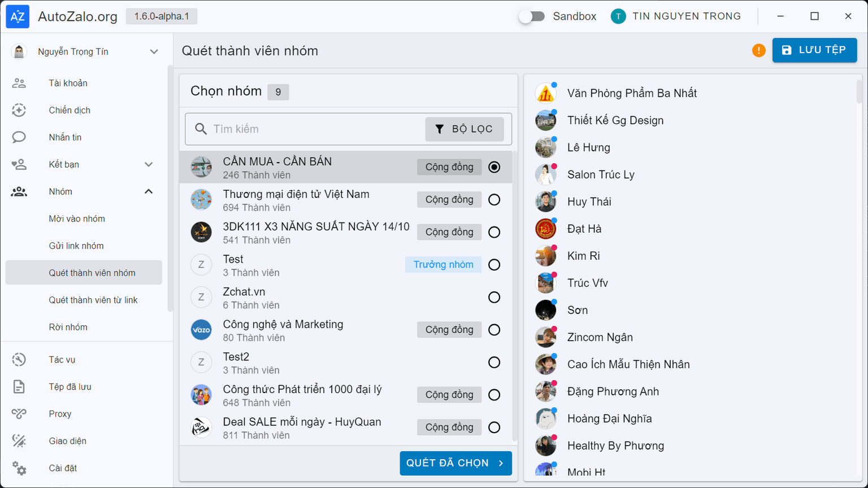Expand the Kết bạn submenu chevron
Screen dimensions: 868x488
[x=149, y=164]
